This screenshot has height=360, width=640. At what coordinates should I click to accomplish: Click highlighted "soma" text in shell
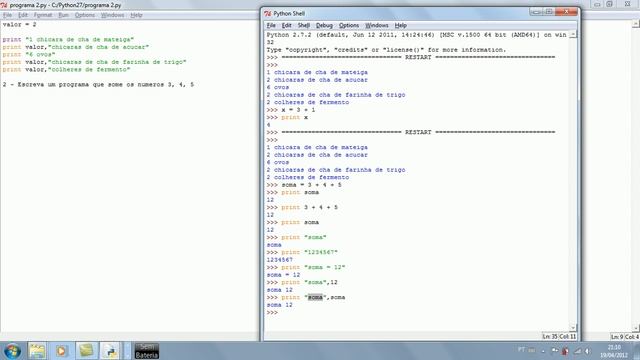tap(315, 298)
